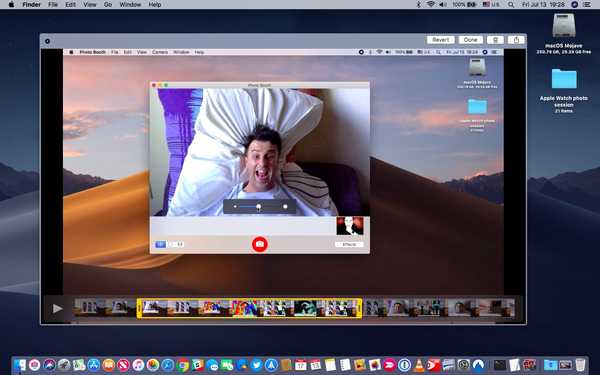Viewport: 600px width, 375px height.
Task: Open the Go menu
Action: tap(108, 5)
